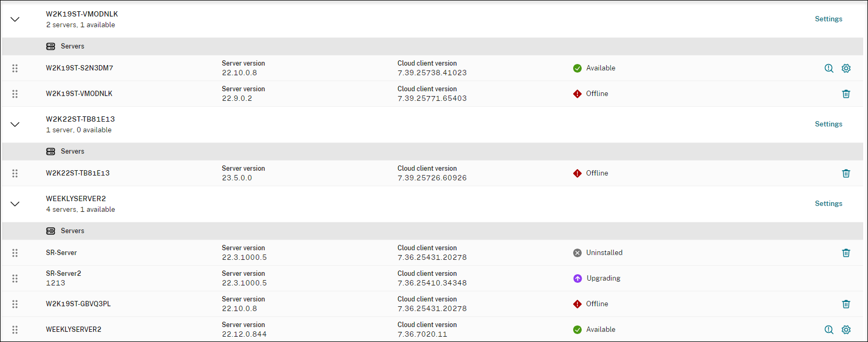Delete the W2K19ST-GBVQ3PL server

[x=846, y=304]
